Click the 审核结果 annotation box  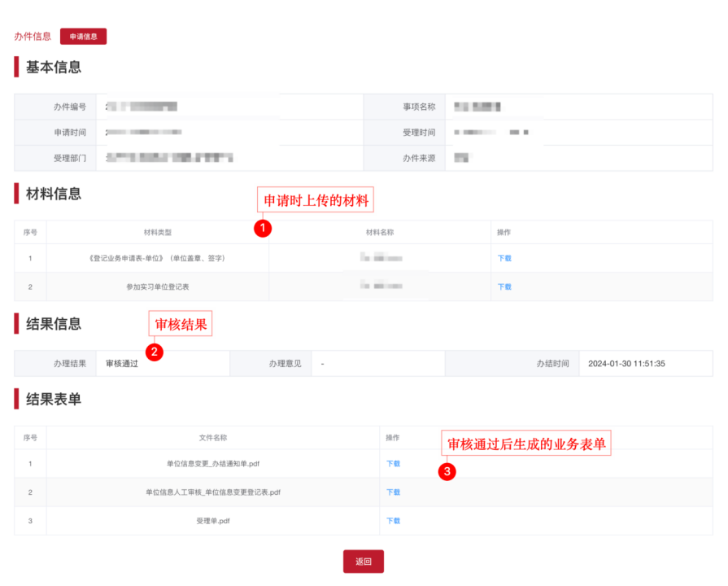coord(181,323)
